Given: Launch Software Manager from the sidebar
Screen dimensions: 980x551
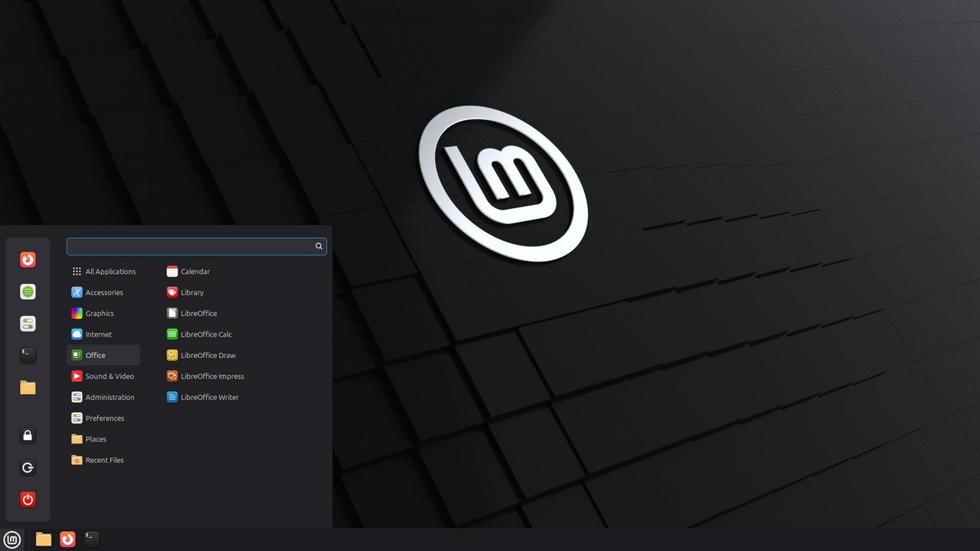Looking at the screenshot, I should pyautogui.click(x=28, y=292).
